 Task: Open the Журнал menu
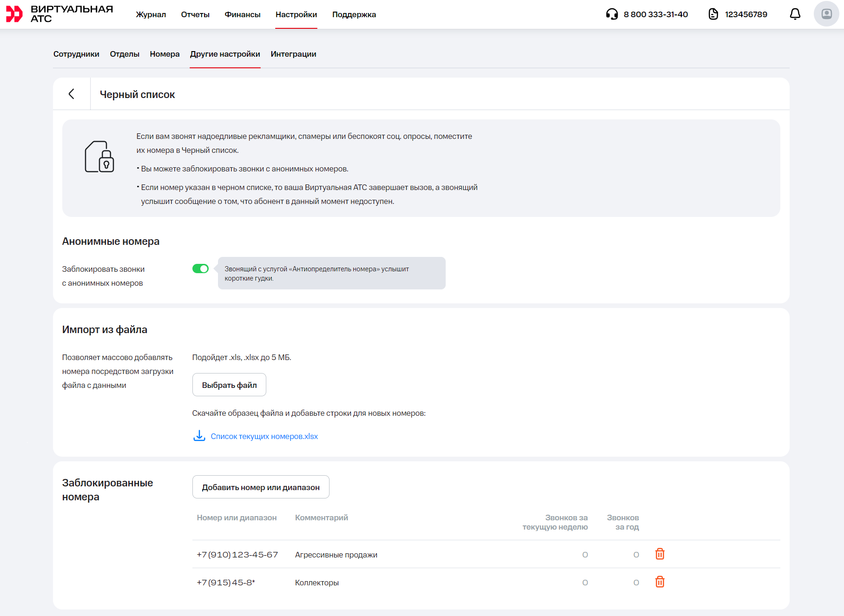(151, 14)
